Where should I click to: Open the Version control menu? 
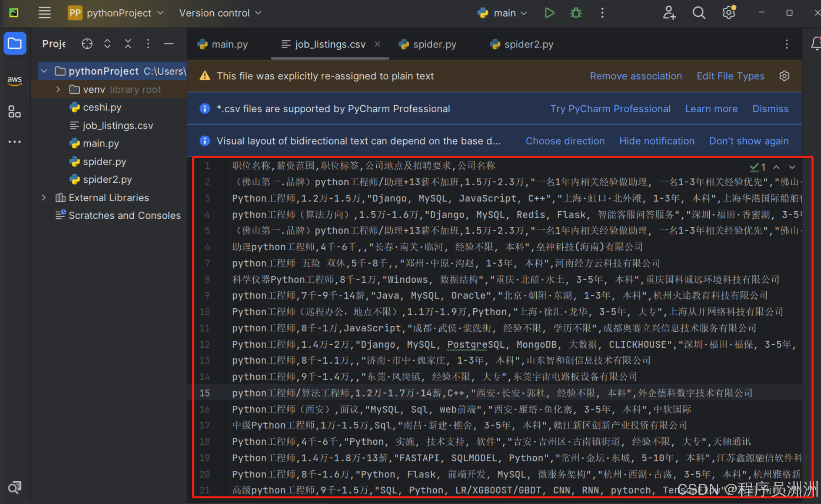(220, 13)
